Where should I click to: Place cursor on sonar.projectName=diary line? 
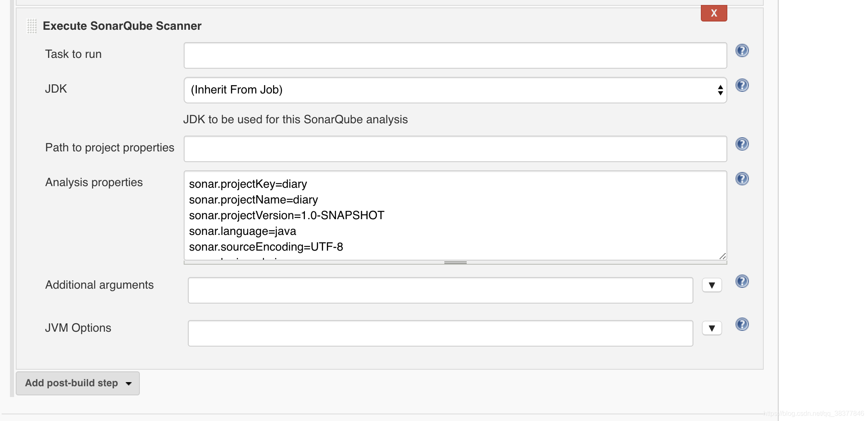253,200
